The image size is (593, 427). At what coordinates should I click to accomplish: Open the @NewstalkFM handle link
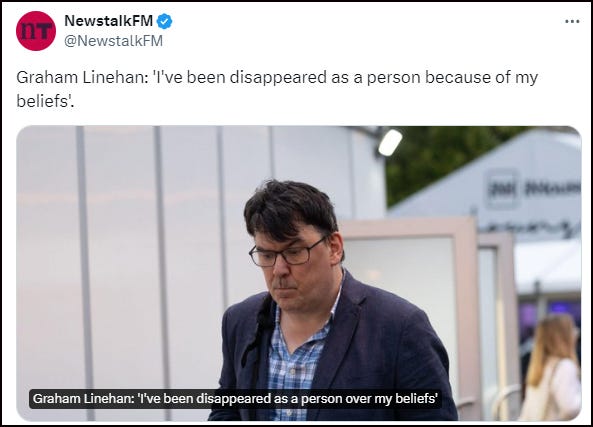coord(113,40)
